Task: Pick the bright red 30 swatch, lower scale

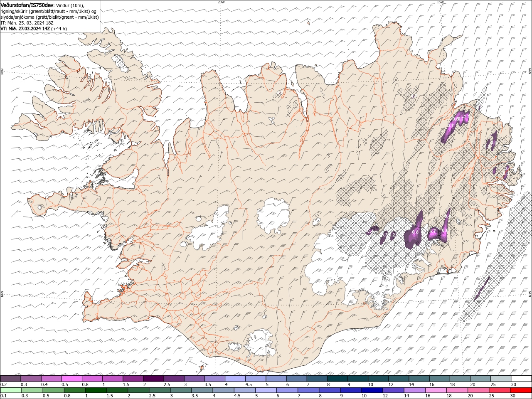Action: click(521, 390)
